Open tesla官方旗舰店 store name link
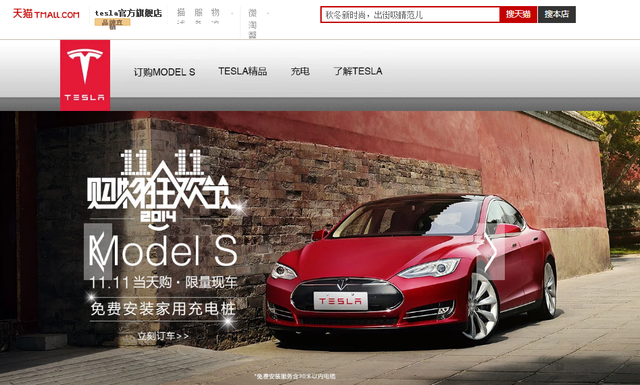Viewport: 640px width, 385px height. pyautogui.click(x=128, y=13)
